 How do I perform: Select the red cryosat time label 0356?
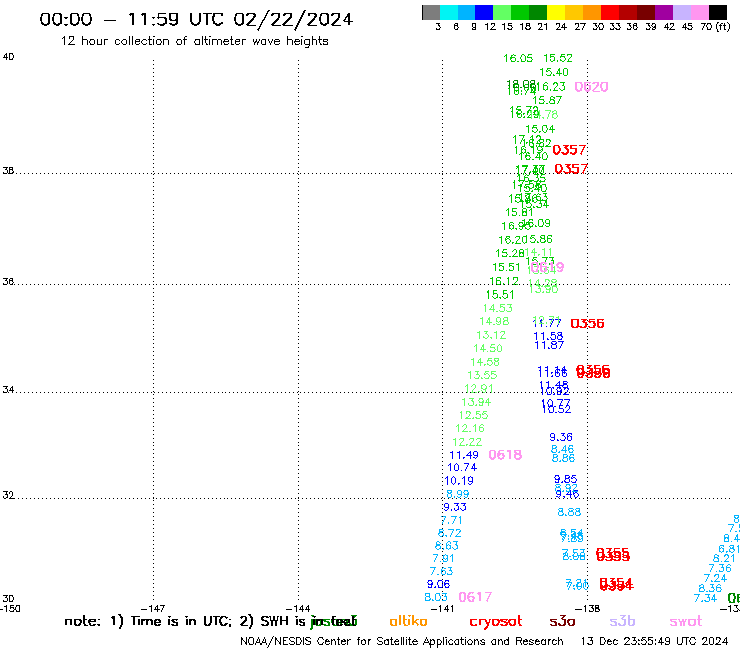[587, 323]
